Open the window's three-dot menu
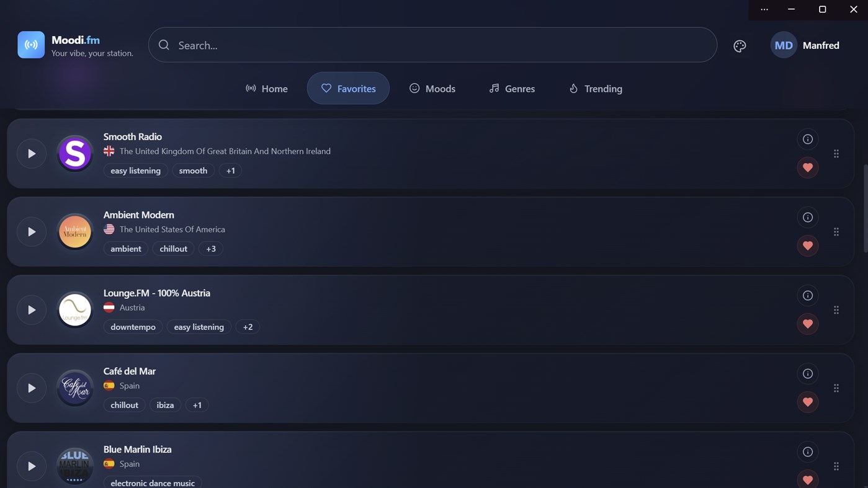 coord(764,9)
